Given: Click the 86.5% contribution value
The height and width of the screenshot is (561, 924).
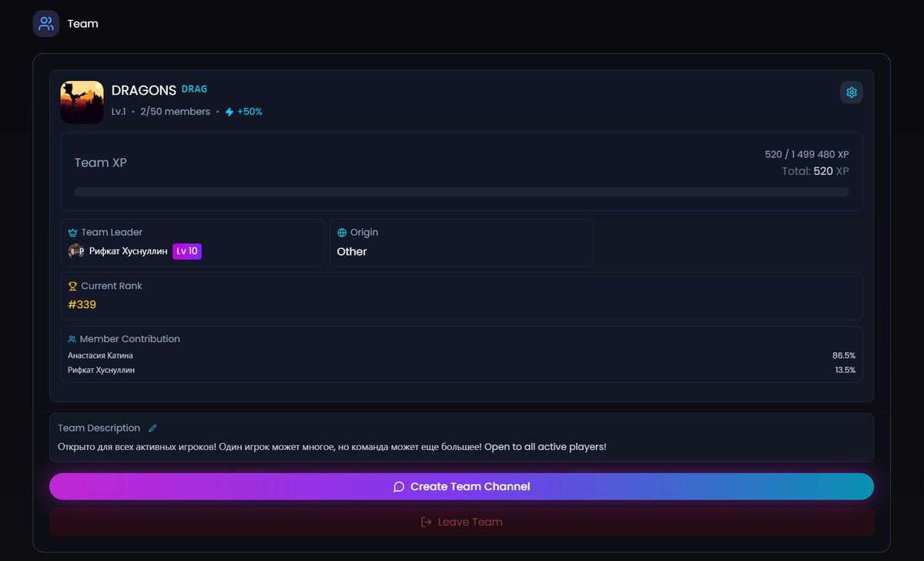Looking at the screenshot, I should coord(844,356).
